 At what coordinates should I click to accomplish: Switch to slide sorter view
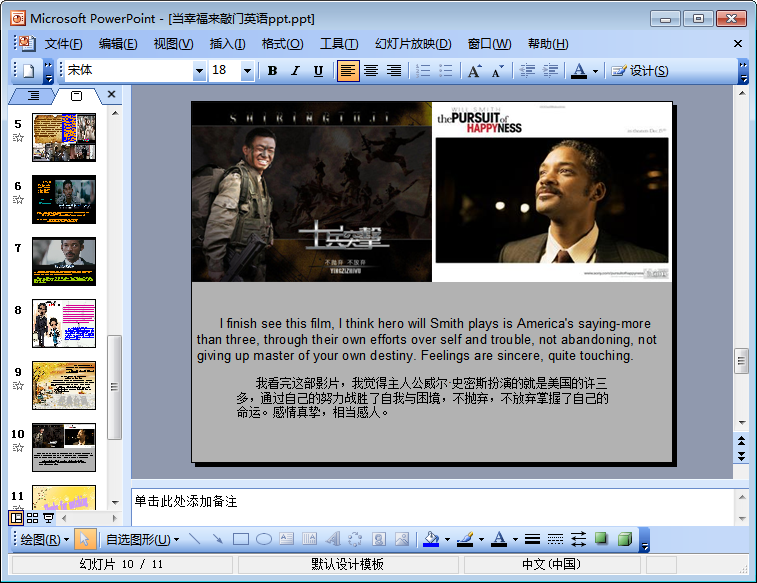pos(32,518)
